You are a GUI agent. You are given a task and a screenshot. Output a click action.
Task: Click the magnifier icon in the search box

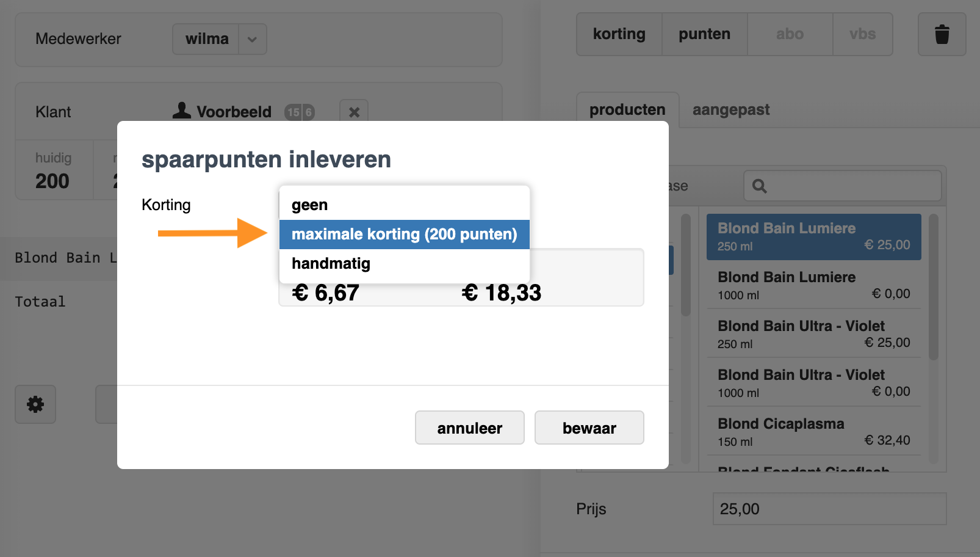pos(759,186)
